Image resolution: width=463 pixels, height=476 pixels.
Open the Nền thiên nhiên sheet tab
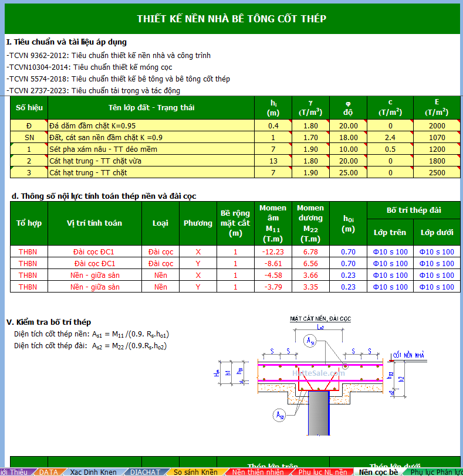tap(258, 472)
